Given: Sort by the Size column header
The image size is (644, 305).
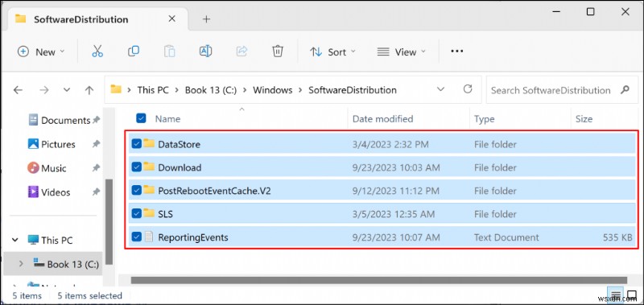Looking at the screenshot, I should (584, 118).
